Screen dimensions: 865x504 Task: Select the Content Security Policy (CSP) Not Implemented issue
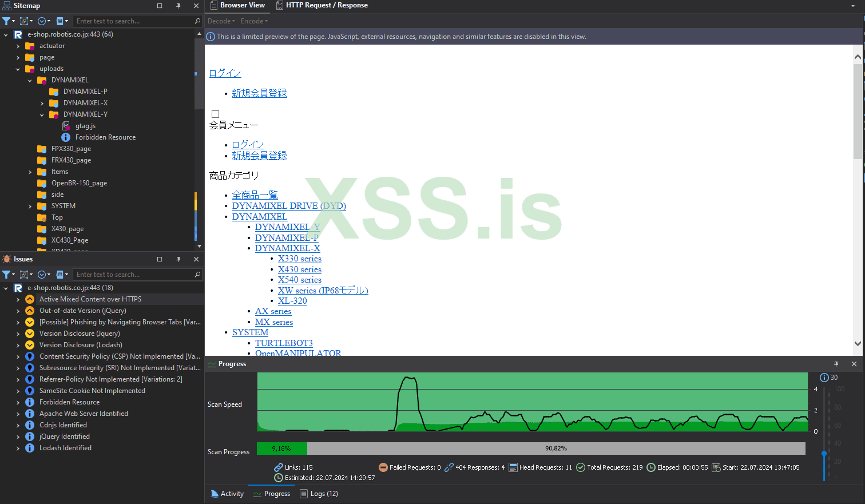click(x=120, y=356)
